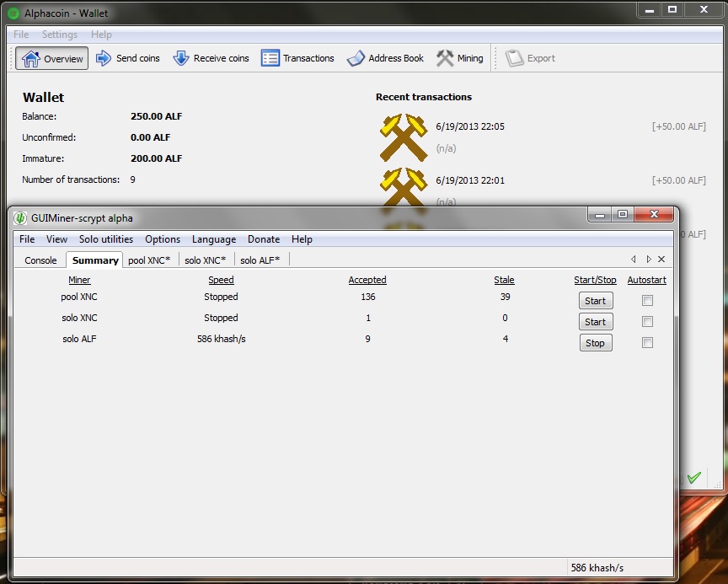728x584 pixels.
Task: Click the +50.00 ALF amount for 22:05 transaction
Action: tap(679, 126)
